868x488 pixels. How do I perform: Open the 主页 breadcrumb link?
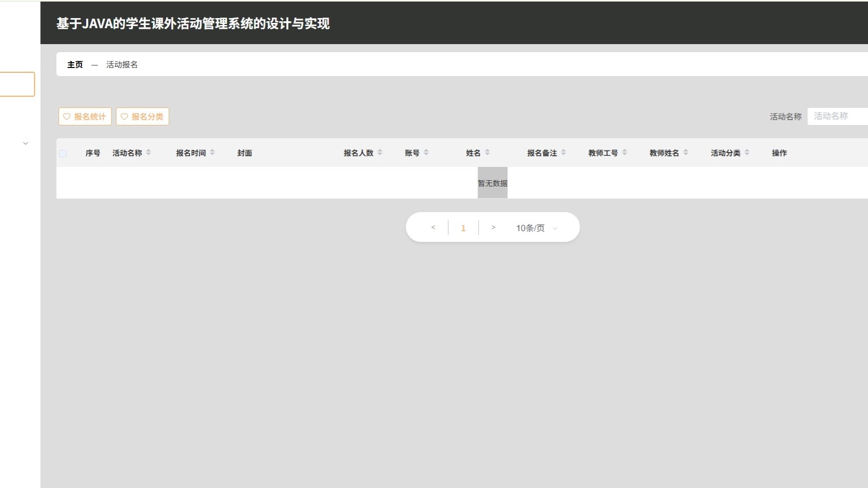click(74, 64)
